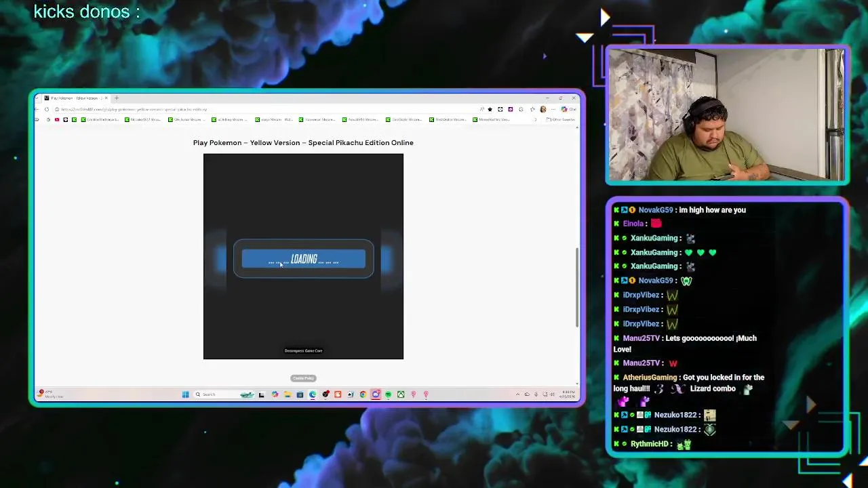Open Spotify from the taskbar
The width and height of the screenshot is (868, 488).
click(x=389, y=394)
